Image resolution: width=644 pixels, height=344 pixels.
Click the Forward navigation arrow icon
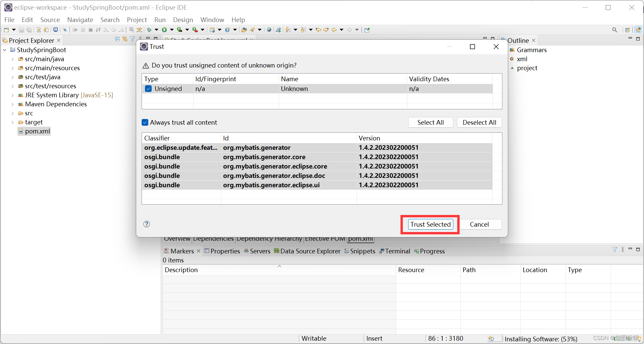click(x=349, y=30)
